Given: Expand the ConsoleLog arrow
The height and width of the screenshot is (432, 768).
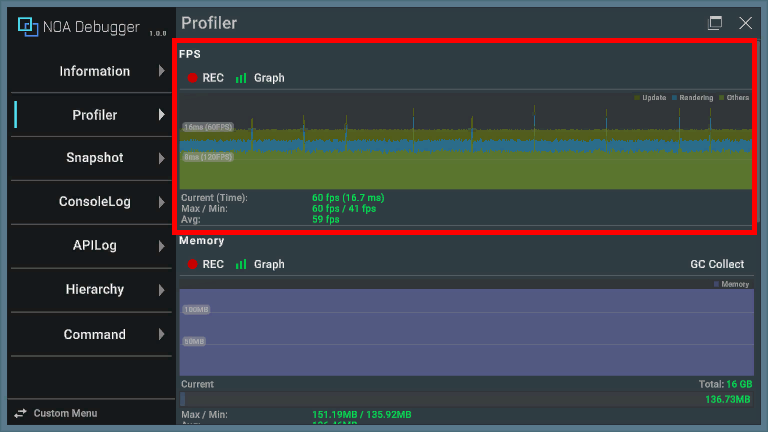Looking at the screenshot, I should click(x=162, y=202).
